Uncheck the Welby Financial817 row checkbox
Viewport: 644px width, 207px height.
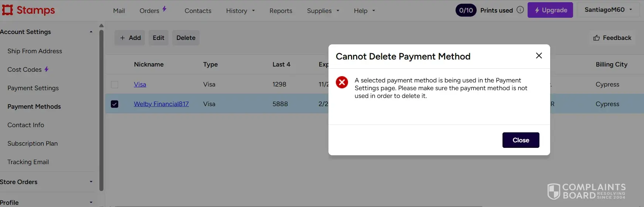click(x=115, y=104)
